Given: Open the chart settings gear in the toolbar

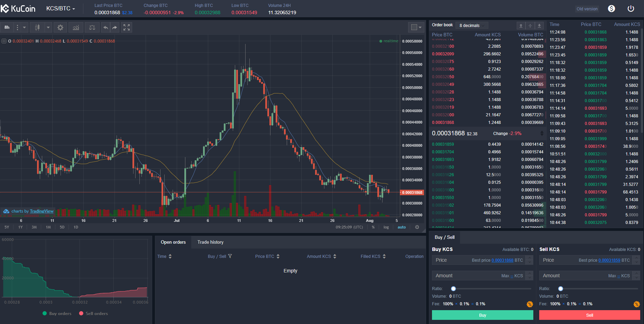Looking at the screenshot, I should pos(61,27).
